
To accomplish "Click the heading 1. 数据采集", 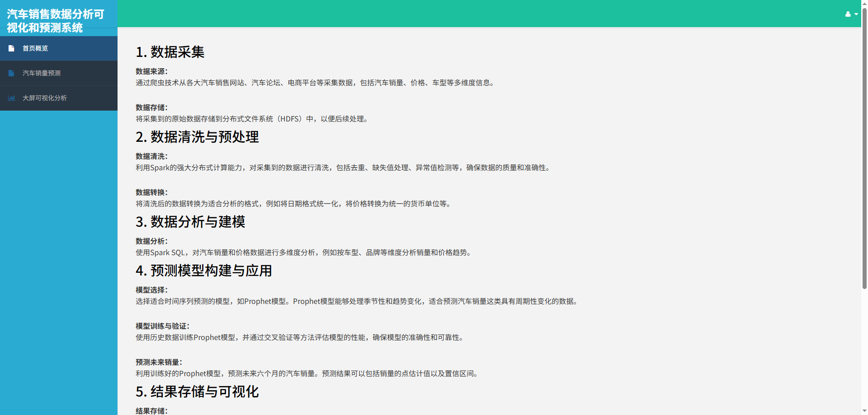I will 170,52.
